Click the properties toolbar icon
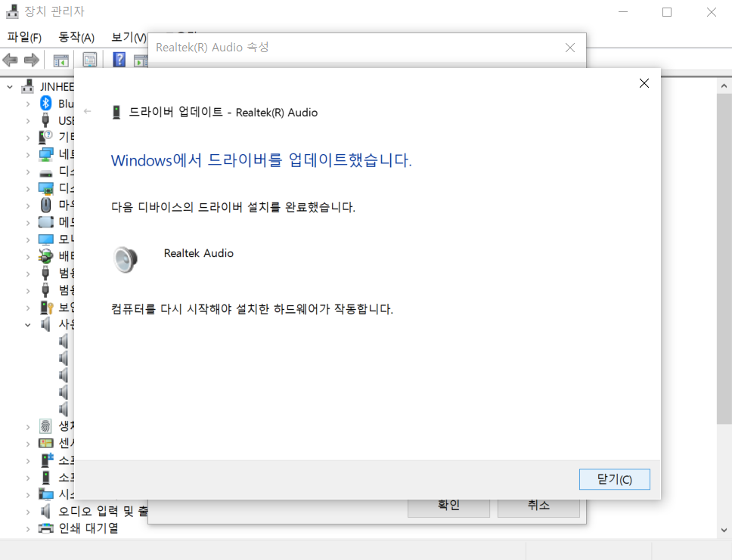 point(90,60)
